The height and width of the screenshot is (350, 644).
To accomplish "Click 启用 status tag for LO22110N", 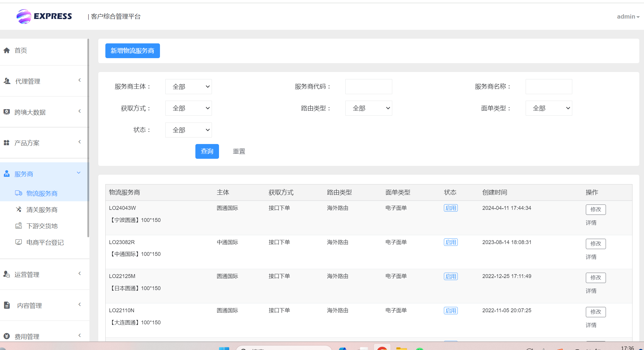I will click(451, 311).
